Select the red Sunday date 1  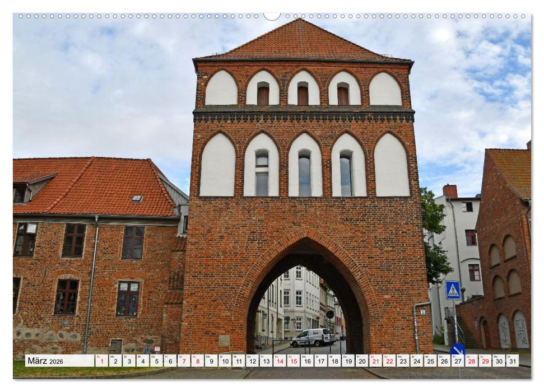(101, 362)
